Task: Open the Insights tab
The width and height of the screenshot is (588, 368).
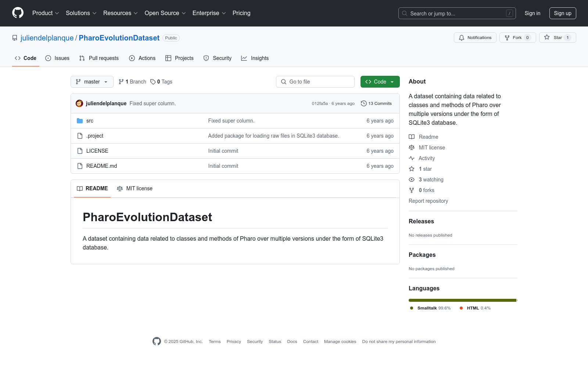Action: point(255,58)
